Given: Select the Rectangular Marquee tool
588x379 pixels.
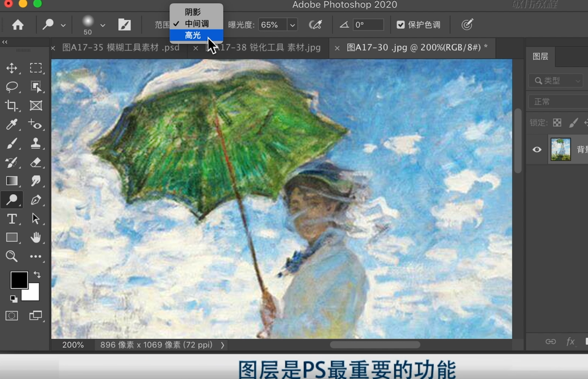Looking at the screenshot, I should point(36,68).
